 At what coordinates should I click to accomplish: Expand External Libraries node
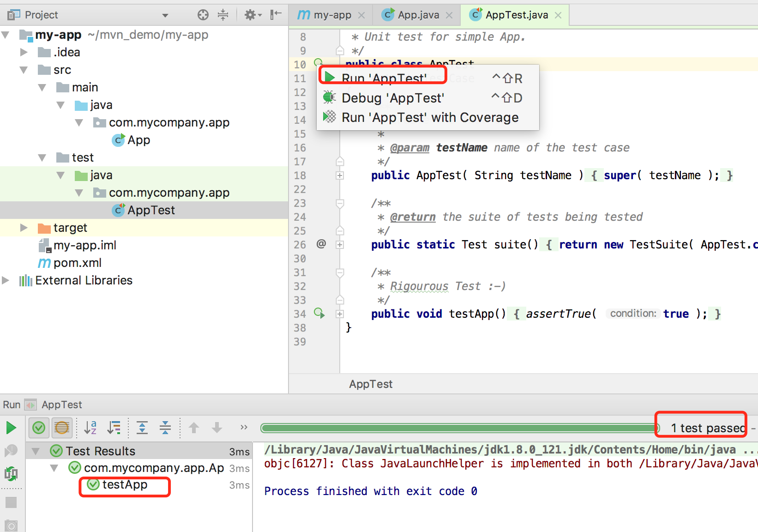tap(6, 280)
